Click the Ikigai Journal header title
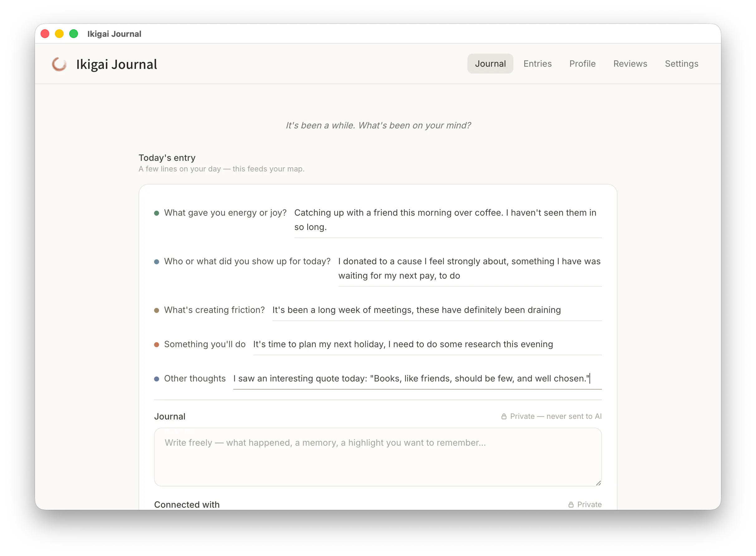 pos(117,64)
